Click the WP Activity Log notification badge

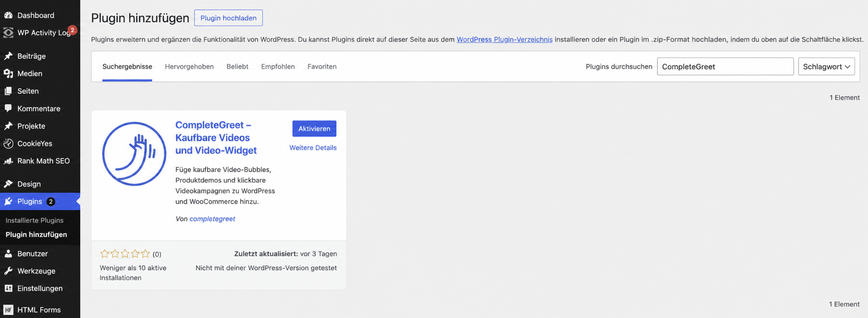[x=72, y=30]
